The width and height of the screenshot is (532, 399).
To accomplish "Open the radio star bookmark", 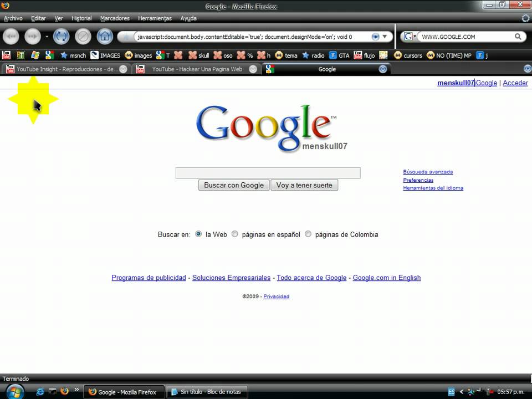I will pyautogui.click(x=314, y=55).
